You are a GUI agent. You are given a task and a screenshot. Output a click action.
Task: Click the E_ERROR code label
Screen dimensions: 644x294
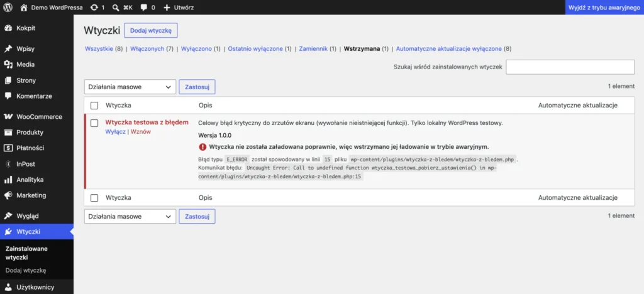click(237, 159)
